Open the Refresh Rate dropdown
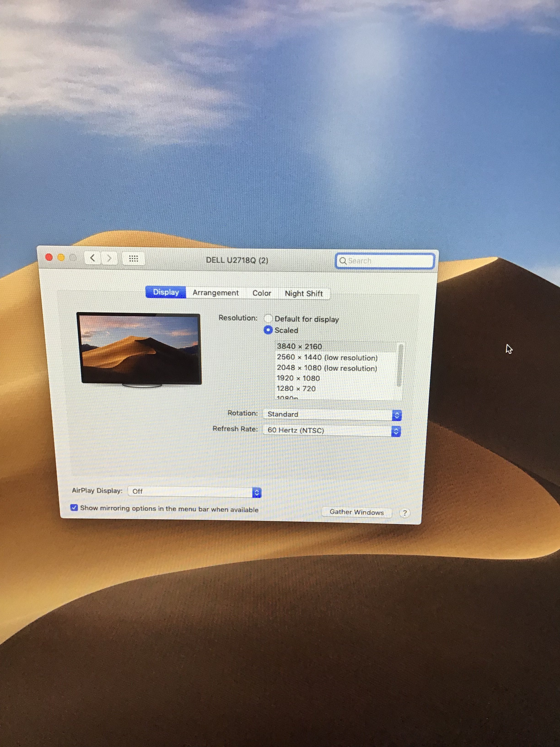 tap(332, 430)
